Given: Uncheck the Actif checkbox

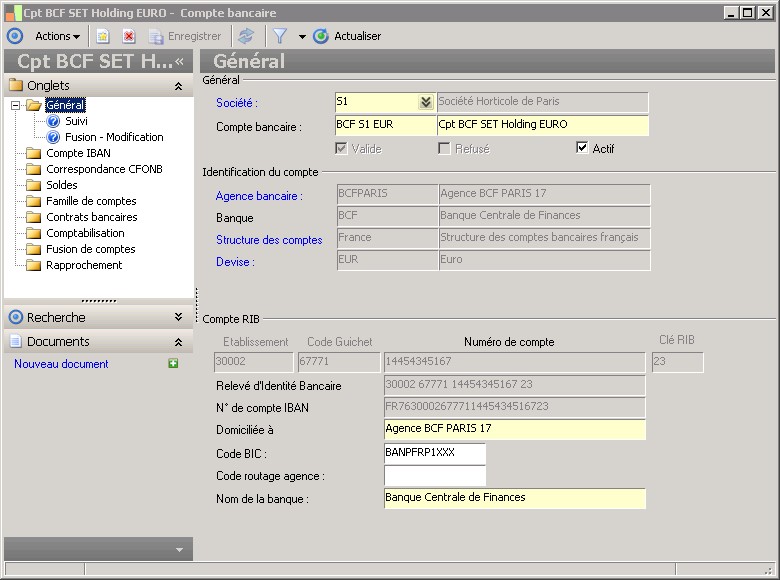Looking at the screenshot, I should click(x=583, y=149).
